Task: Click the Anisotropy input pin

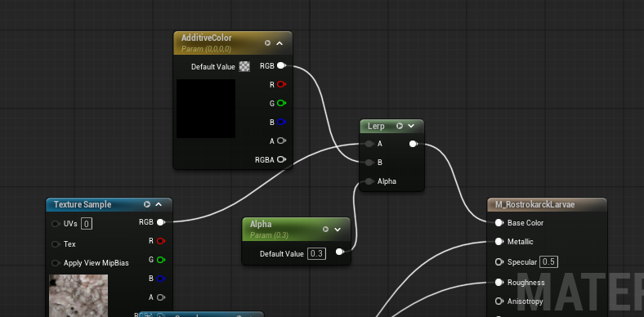Action: [x=499, y=301]
